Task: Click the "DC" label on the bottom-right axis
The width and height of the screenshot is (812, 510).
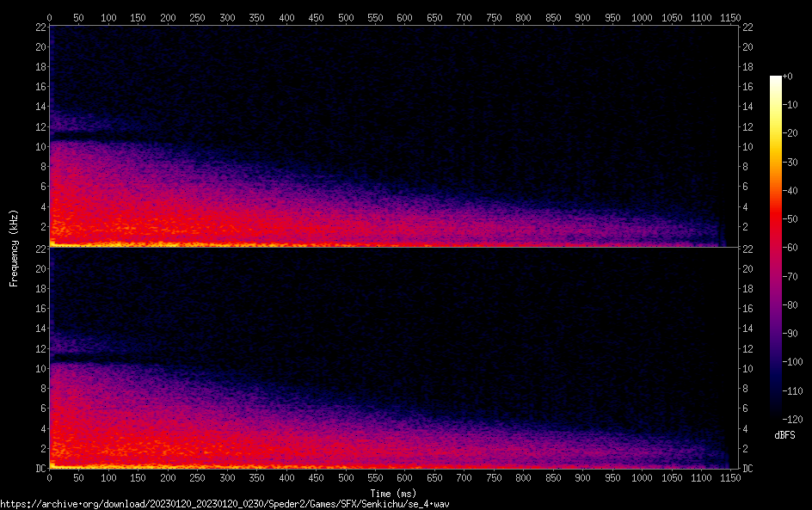Action: click(748, 469)
